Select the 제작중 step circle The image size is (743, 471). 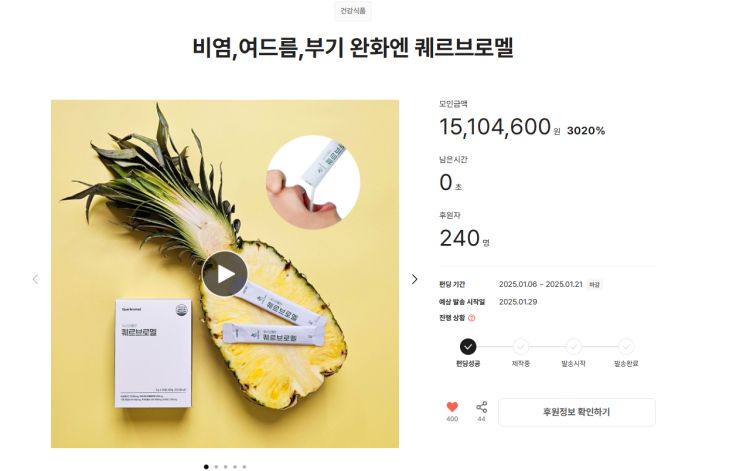pyautogui.click(x=520, y=346)
